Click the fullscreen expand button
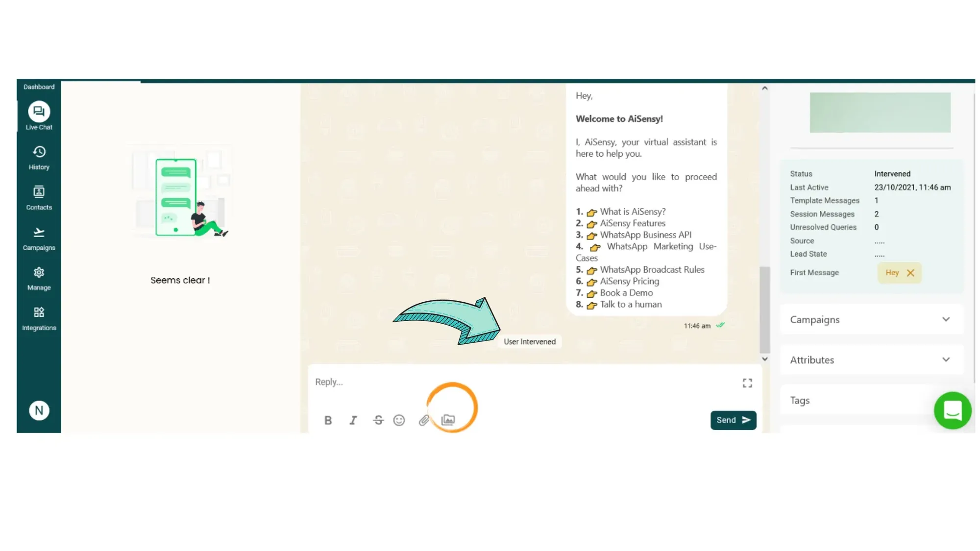980x551 pixels. (x=747, y=382)
